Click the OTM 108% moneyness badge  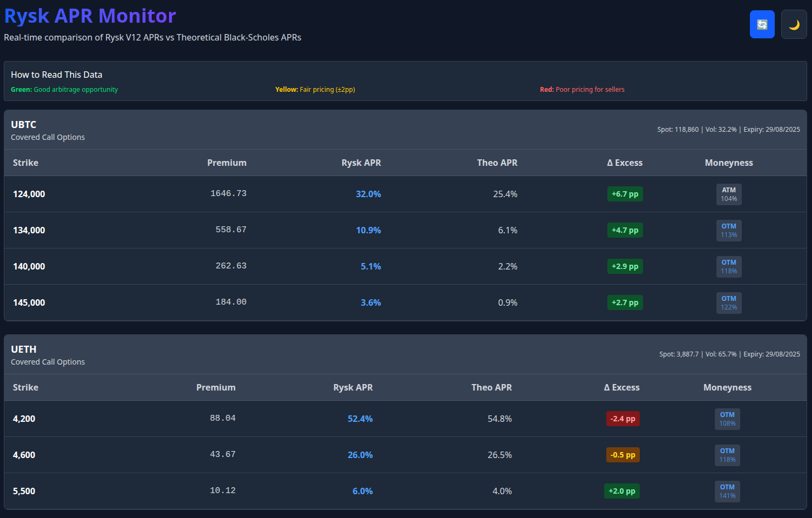point(727,419)
